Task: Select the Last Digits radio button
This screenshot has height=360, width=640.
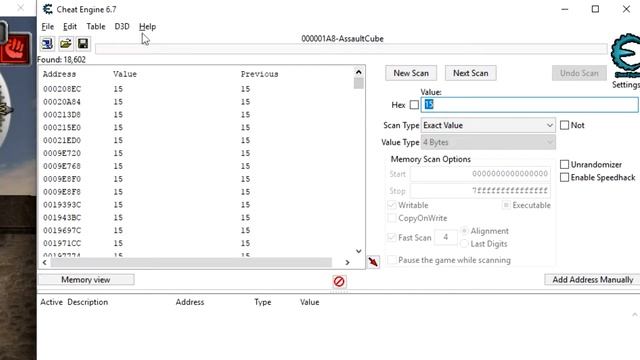Action: click(x=464, y=244)
